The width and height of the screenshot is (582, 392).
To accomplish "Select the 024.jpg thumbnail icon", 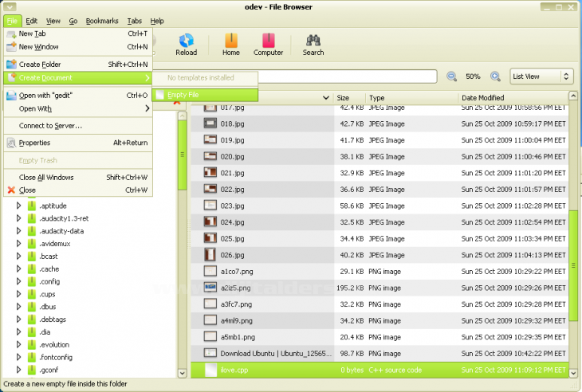I will 210,221.
